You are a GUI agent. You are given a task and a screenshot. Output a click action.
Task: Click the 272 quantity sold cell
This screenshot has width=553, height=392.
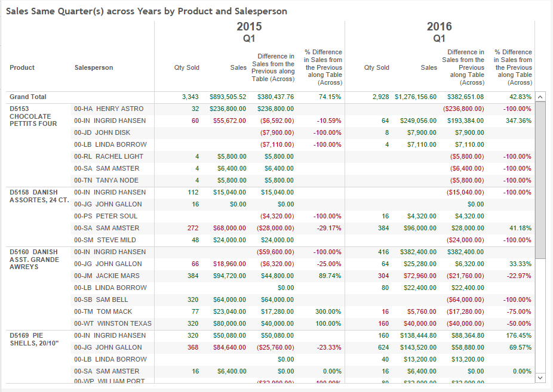pos(193,229)
